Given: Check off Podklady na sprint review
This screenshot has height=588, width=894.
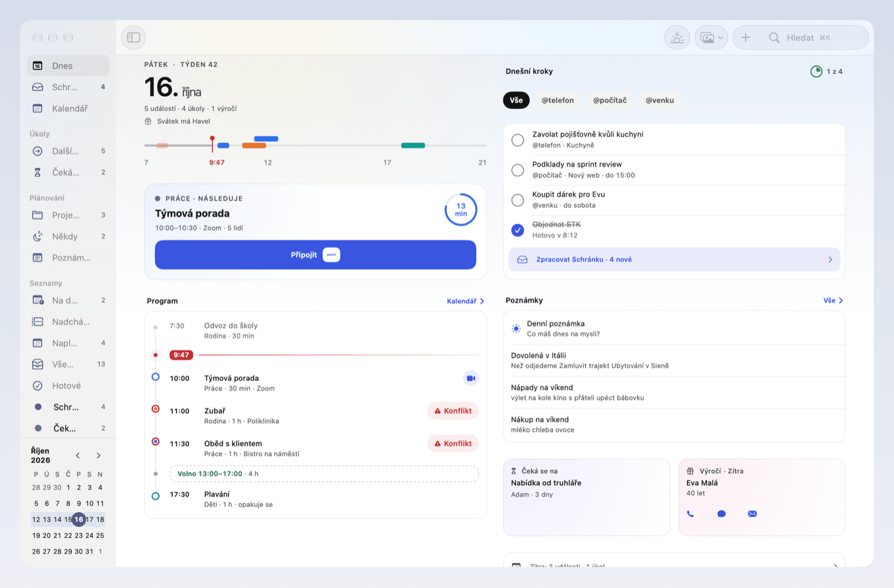Looking at the screenshot, I should click(x=517, y=169).
